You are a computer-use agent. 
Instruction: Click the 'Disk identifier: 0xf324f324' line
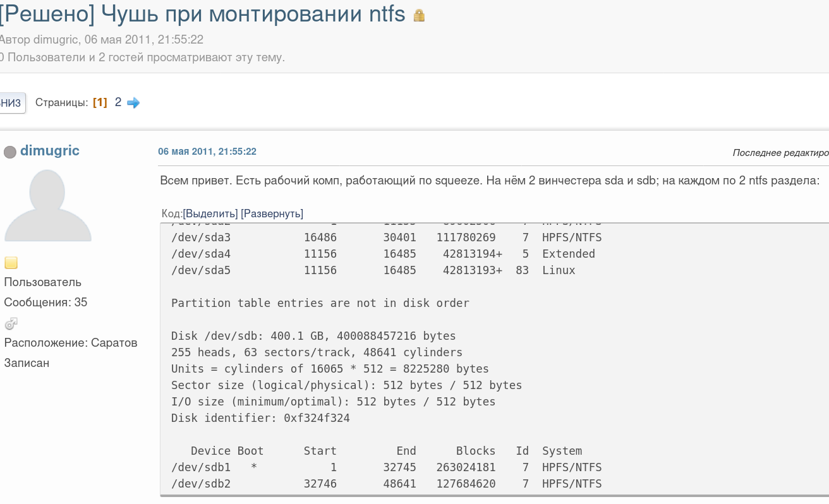(260, 418)
